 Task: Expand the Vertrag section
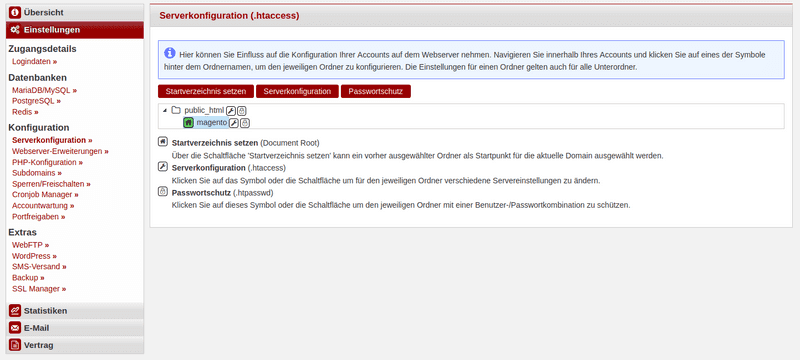pyautogui.click(x=75, y=345)
